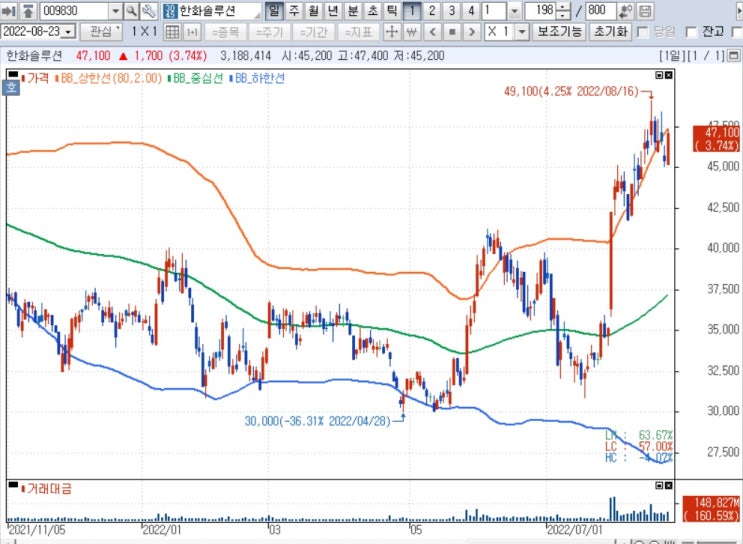Select tick (틱) chart period
Viewport: 743px width, 544px height.
pos(391,10)
